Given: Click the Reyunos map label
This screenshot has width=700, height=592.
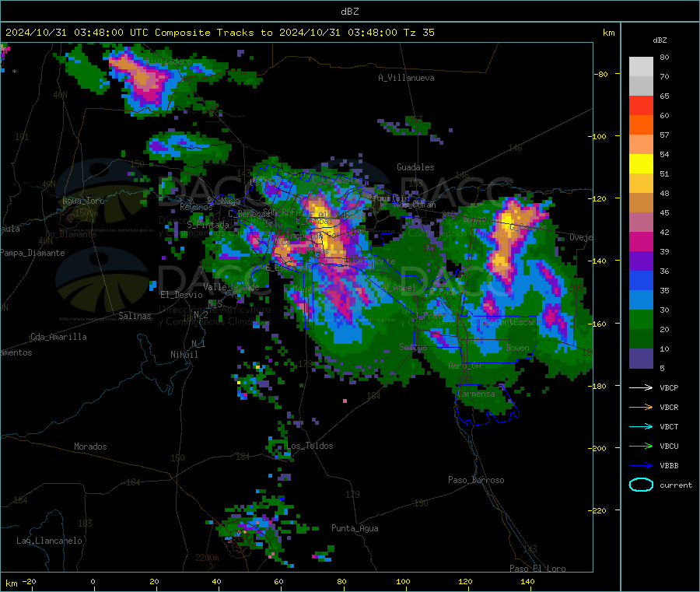Looking at the screenshot, I should pos(196,207).
